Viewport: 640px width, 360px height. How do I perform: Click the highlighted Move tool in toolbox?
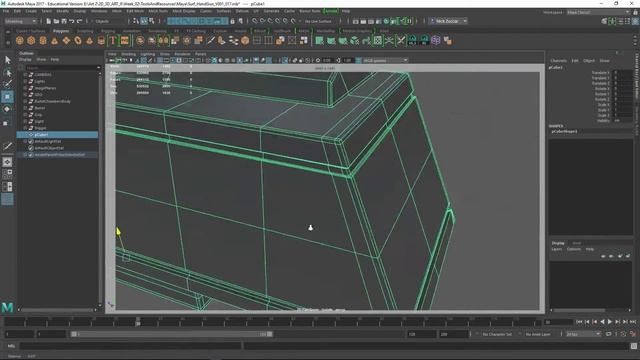(7, 97)
